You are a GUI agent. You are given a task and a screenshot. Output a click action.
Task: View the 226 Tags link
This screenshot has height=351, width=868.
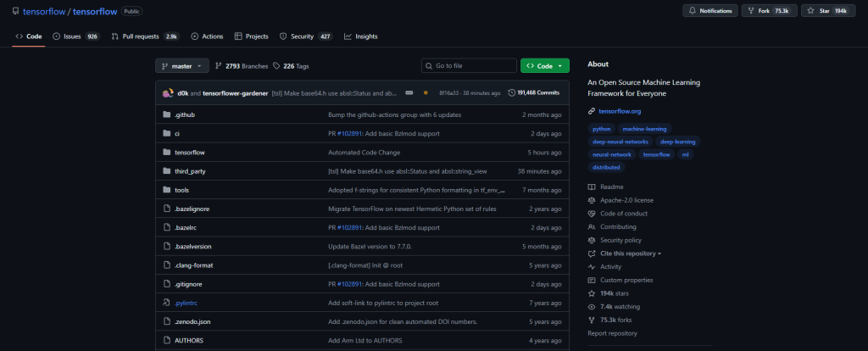tap(292, 66)
